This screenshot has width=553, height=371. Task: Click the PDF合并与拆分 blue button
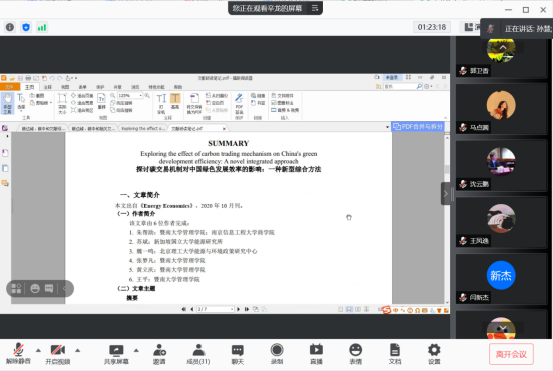pyautogui.click(x=418, y=126)
